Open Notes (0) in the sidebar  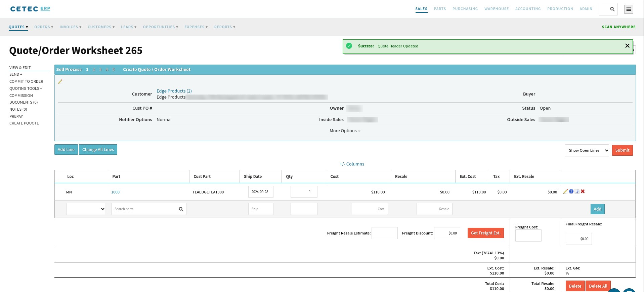coord(18,109)
